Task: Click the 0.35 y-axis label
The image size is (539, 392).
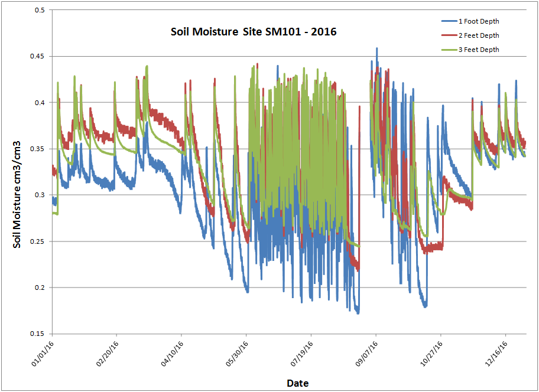Action: (38, 149)
